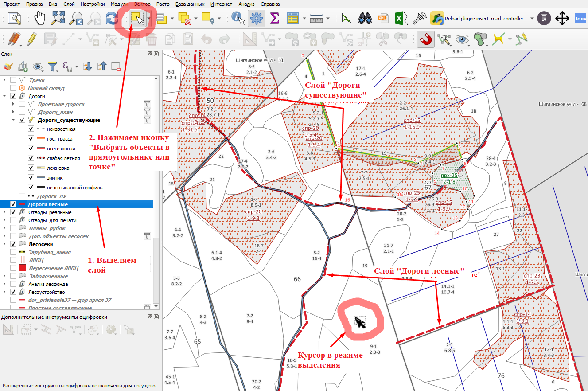The height and width of the screenshot is (391, 588).
Task: Click the binoculars search icon
Action: coord(365,19)
